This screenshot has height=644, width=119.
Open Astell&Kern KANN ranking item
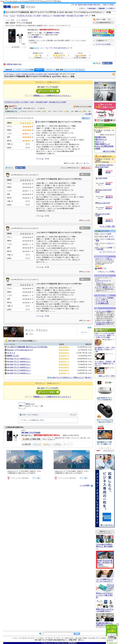tap(104, 166)
